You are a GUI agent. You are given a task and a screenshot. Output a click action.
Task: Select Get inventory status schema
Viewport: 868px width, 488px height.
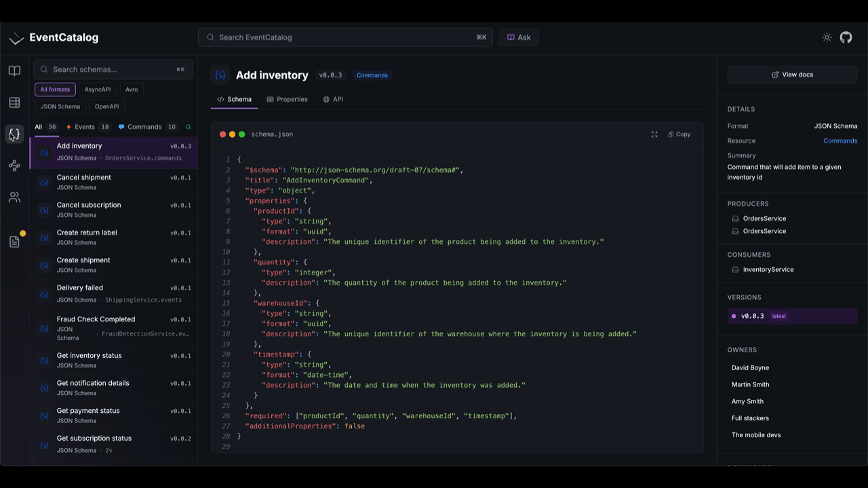click(x=114, y=361)
